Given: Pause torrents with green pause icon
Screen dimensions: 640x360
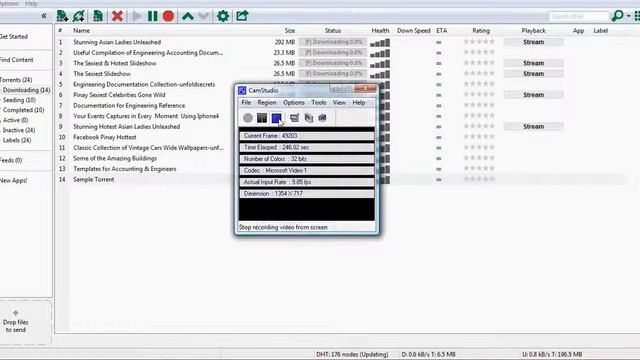Looking at the screenshot, I should click(153, 16).
